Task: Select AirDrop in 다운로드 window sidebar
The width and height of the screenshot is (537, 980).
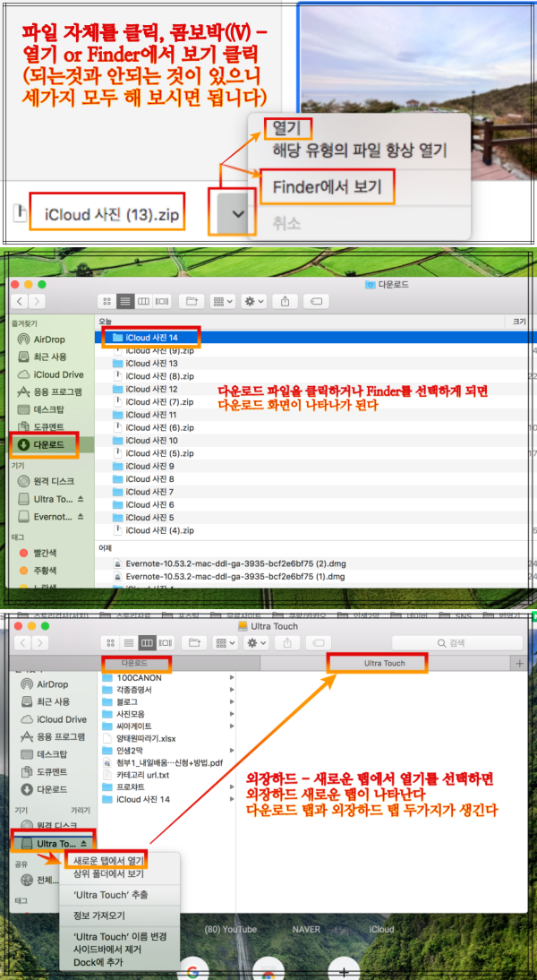Action: tap(50, 340)
